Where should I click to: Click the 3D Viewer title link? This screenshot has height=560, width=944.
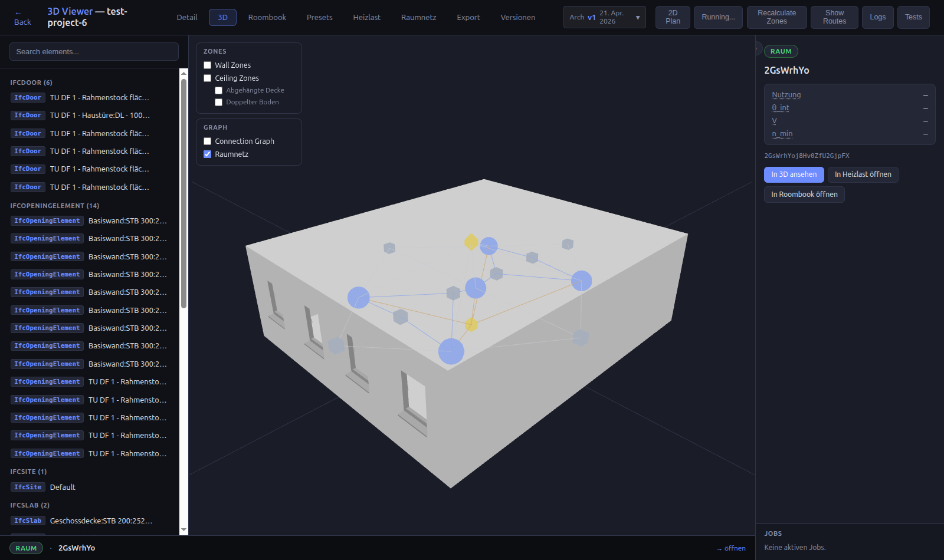70,11
